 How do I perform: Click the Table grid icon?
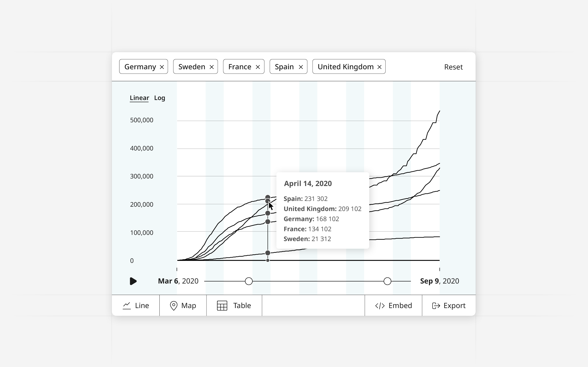[x=222, y=306]
